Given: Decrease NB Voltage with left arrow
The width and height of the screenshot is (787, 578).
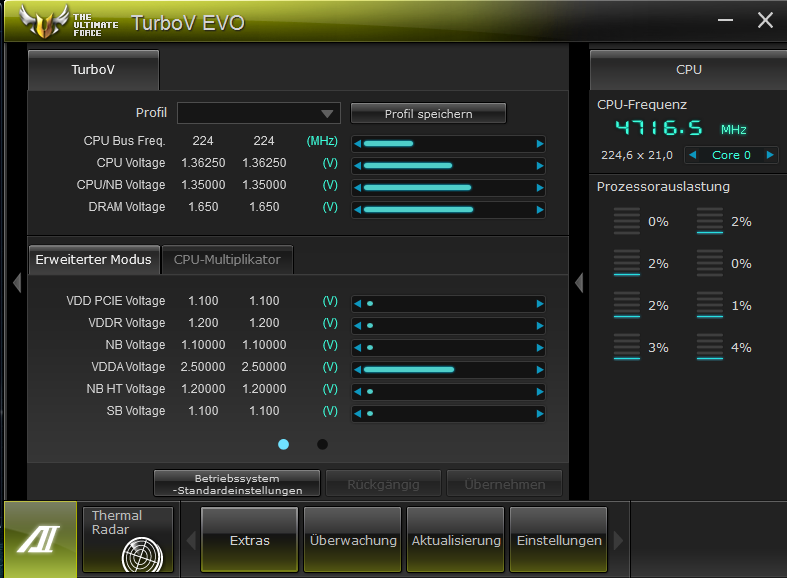Looking at the screenshot, I should (x=357, y=348).
